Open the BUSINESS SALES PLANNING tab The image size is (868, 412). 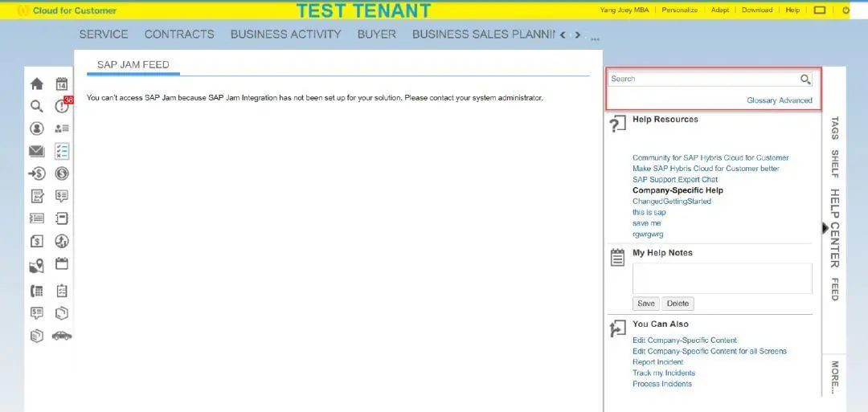click(x=483, y=35)
